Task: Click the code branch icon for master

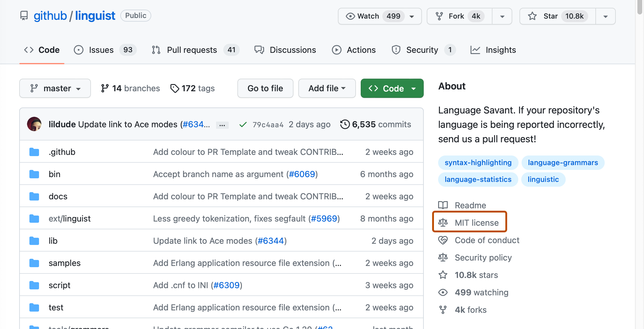Action: coord(34,88)
